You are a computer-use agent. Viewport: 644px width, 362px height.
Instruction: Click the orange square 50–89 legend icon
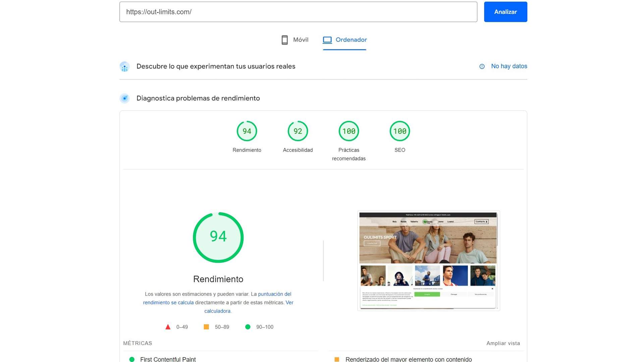click(x=206, y=327)
